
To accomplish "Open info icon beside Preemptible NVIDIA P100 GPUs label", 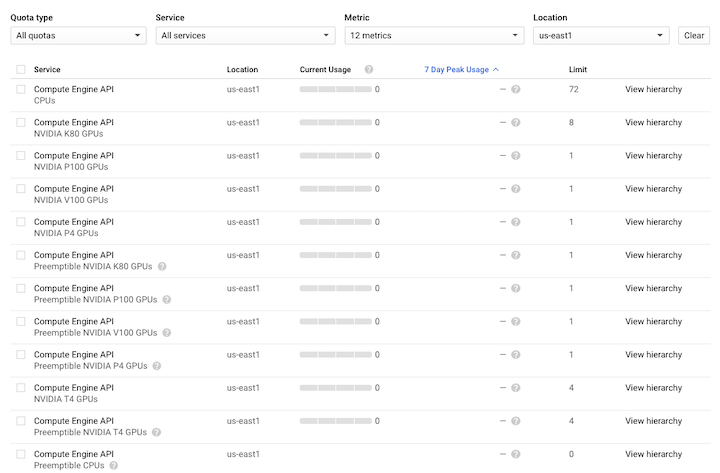I will [x=167, y=299].
